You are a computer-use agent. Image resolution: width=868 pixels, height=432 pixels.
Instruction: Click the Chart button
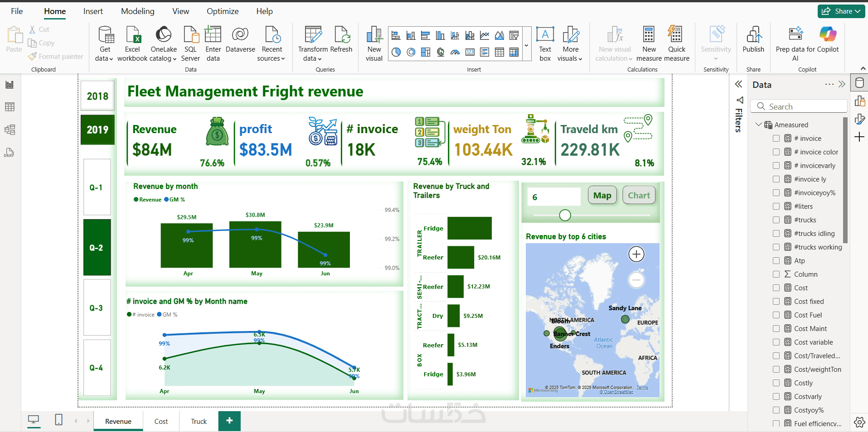tap(639, 195)
